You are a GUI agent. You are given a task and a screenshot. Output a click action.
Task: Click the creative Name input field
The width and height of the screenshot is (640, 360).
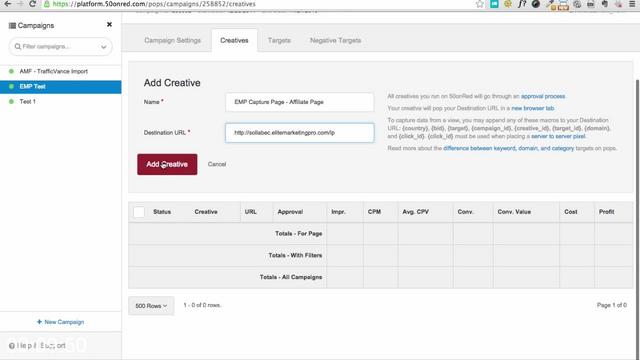300,102
